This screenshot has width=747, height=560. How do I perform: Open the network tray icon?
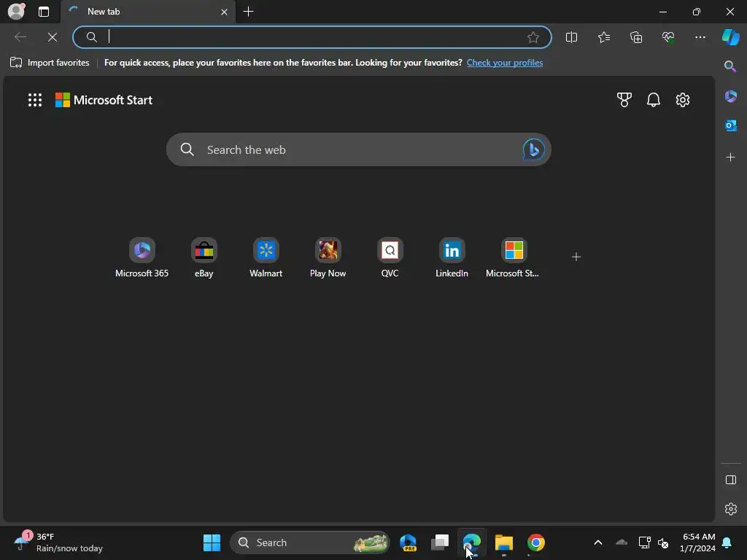[644, 542]
